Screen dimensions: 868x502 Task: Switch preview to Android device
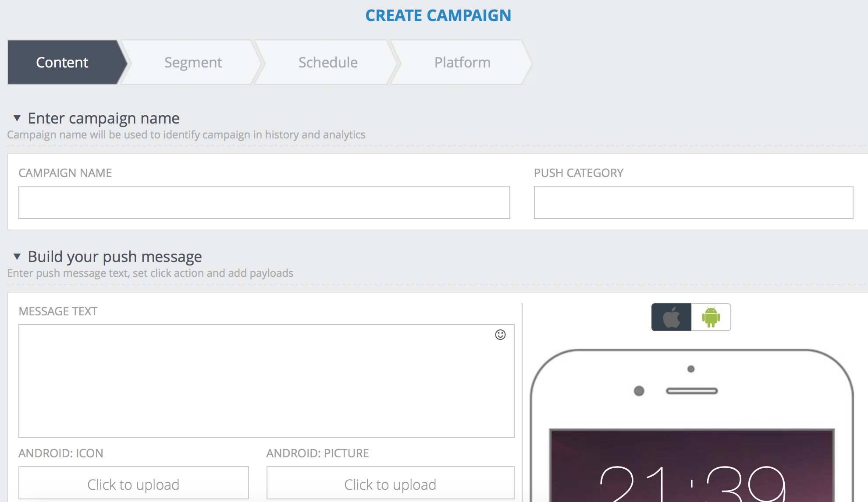coord(711,317)
